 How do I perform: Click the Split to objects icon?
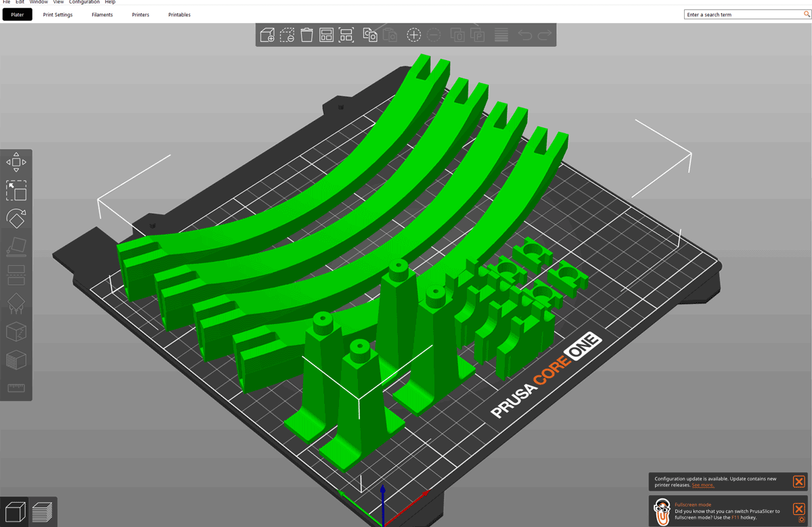(457, 35)
